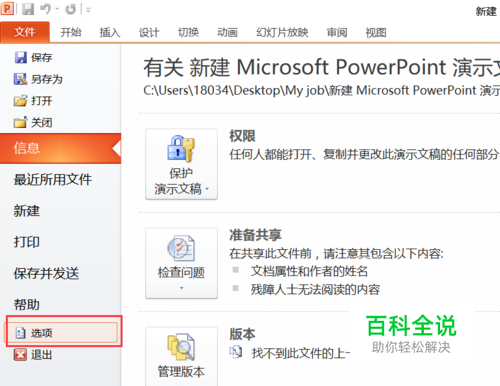Click the 任何人都能打开 permission description text
The width and height of the screenshot is (500, 386).
tap(364, 154)
